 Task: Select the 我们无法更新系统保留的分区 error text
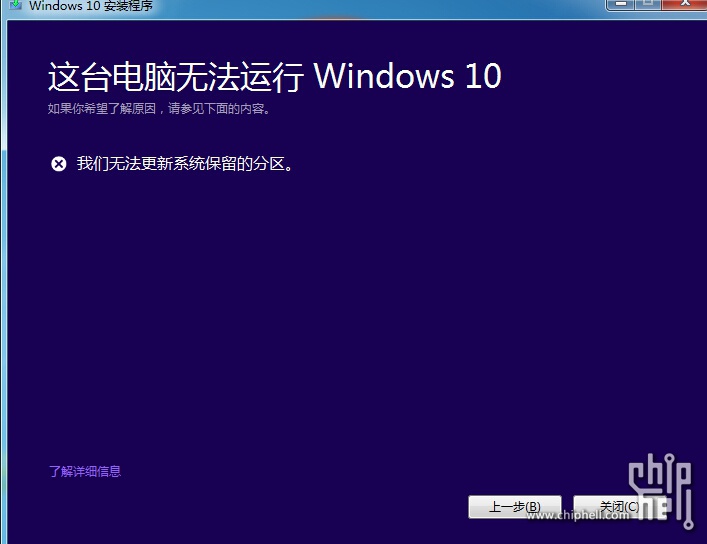point(185,163)
